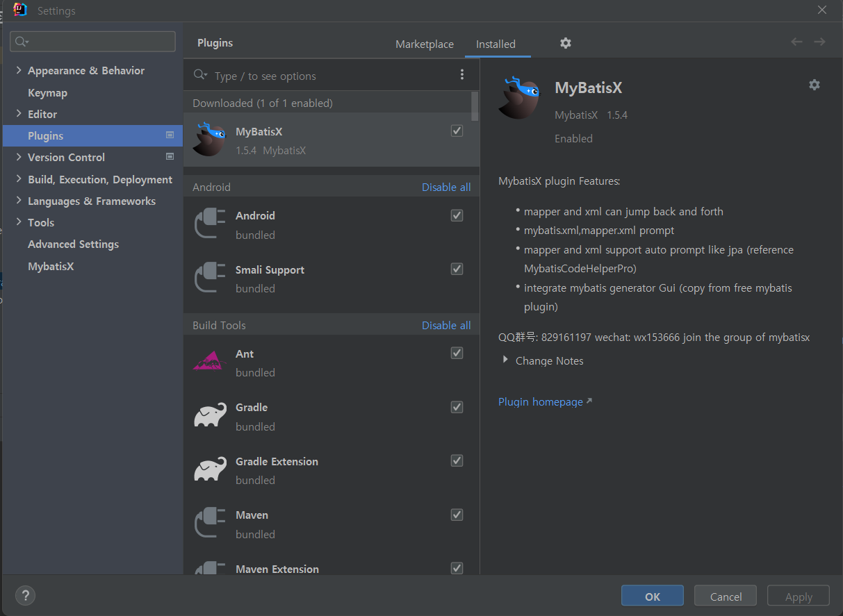Click the Smali Support plug icon
Image resolution: width=843 pixels, height=616 pixels.
210,278
